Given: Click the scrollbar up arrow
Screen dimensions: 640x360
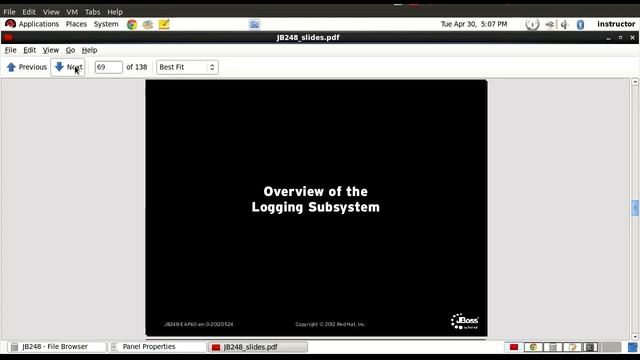Looking at the screenshot, I should [635, 82].
